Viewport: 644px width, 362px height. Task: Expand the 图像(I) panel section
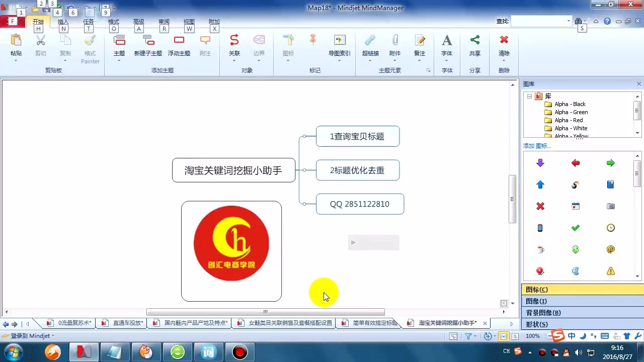583,301
